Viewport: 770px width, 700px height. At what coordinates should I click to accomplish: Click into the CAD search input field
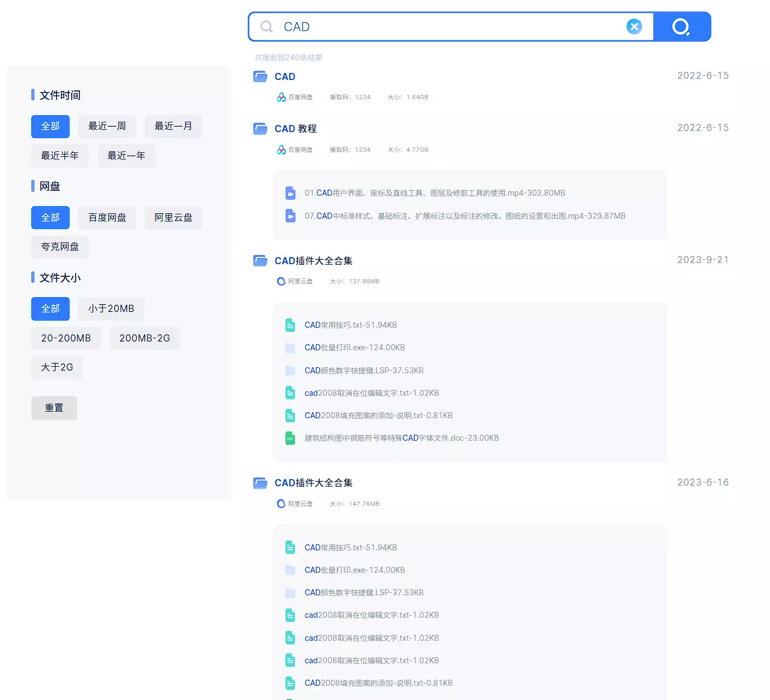[449, 27]
